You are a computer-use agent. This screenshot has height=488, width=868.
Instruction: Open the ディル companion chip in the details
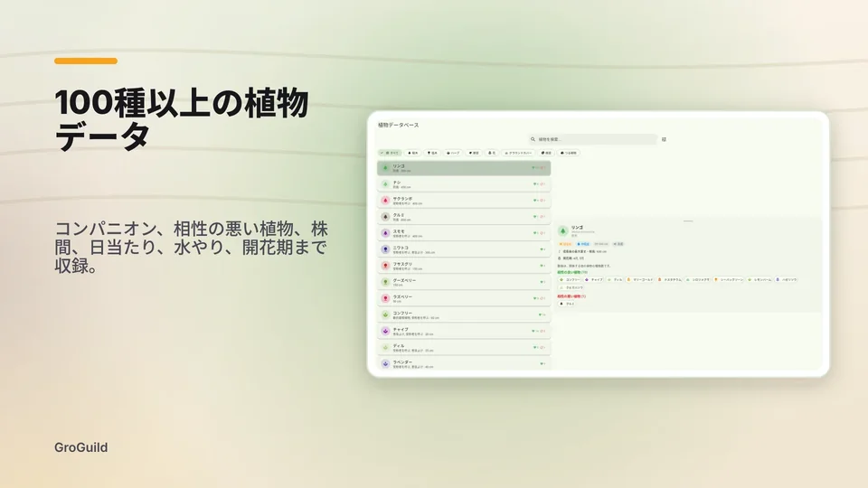(615, 280)
